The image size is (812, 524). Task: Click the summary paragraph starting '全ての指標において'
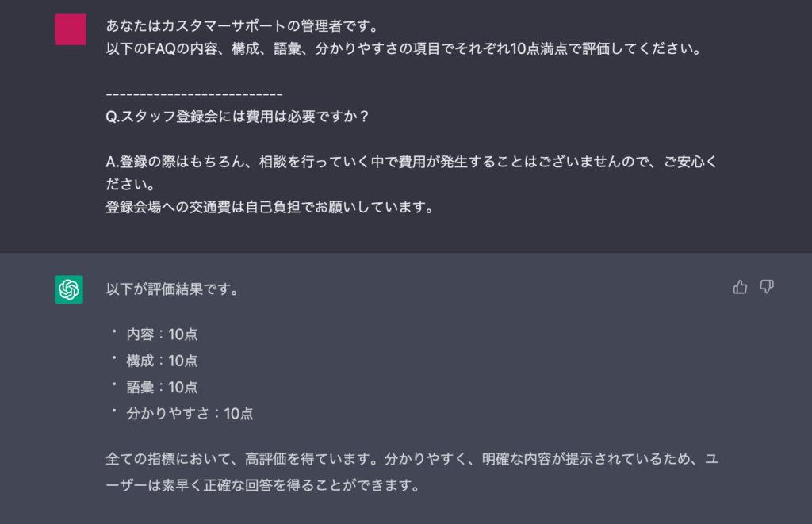click(412, 472)
